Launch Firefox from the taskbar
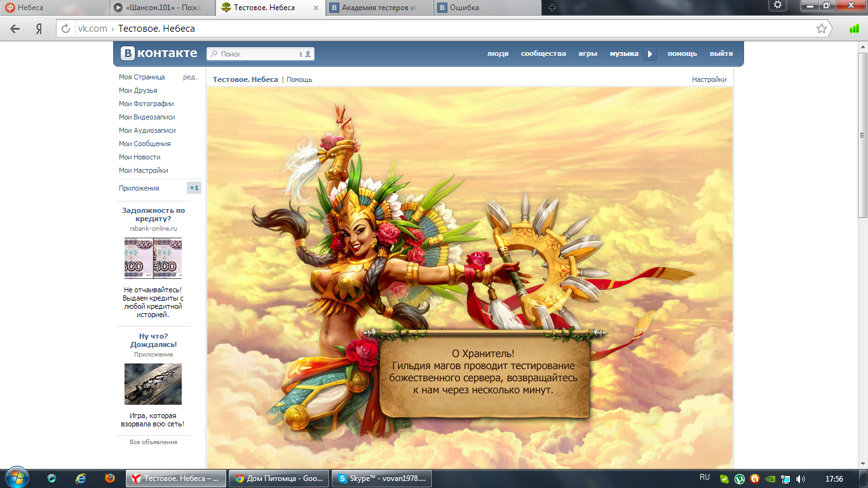This screenshot has height=488, width=868. [x=110, y=478]
